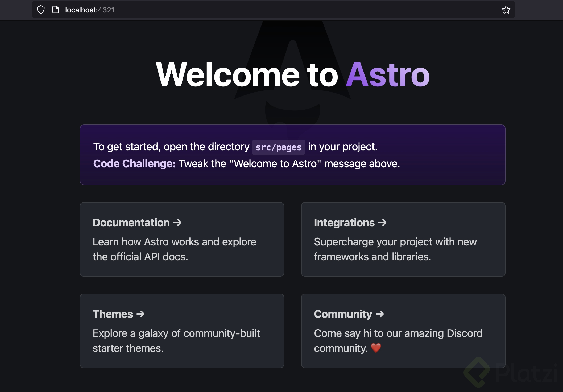Click the red heart emoji
This screenshot has height=392, width=563.
coord(376,348)
